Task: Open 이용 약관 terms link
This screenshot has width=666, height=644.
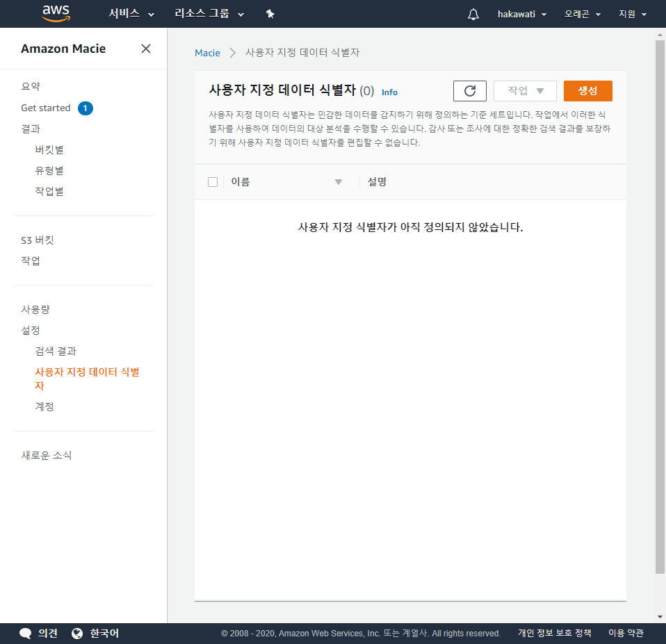Action: (x=626, y=633)
